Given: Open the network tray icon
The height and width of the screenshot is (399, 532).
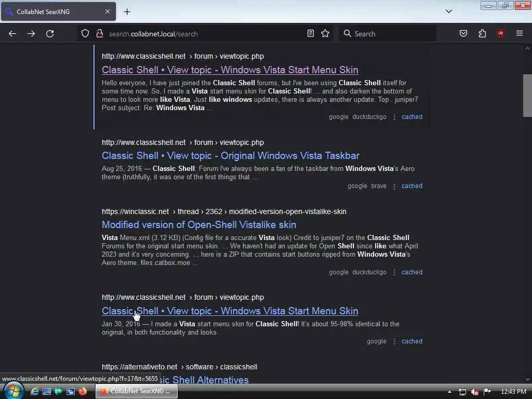Looking at the screenshot, I should click(462, 392).
